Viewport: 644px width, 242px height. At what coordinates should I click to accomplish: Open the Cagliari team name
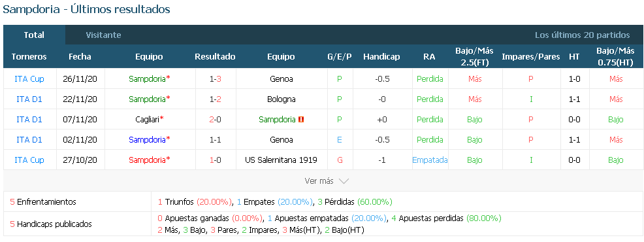(148, 119)
